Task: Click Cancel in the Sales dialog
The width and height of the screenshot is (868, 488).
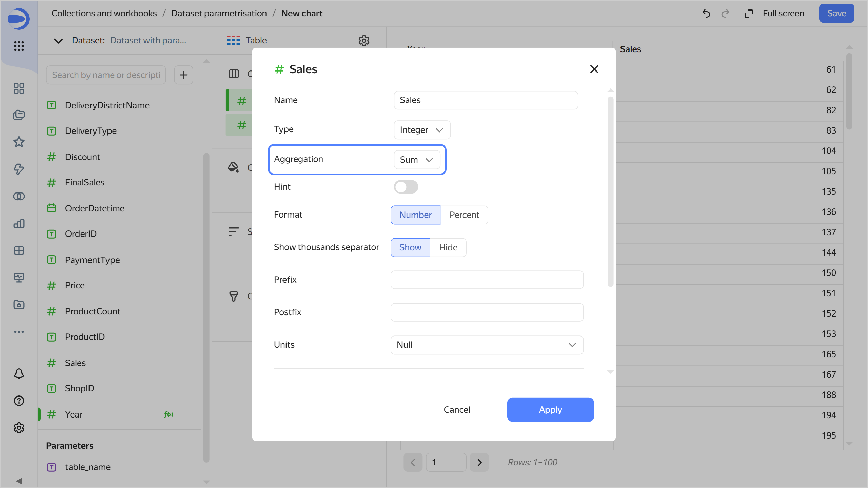Action: (457, 410)
